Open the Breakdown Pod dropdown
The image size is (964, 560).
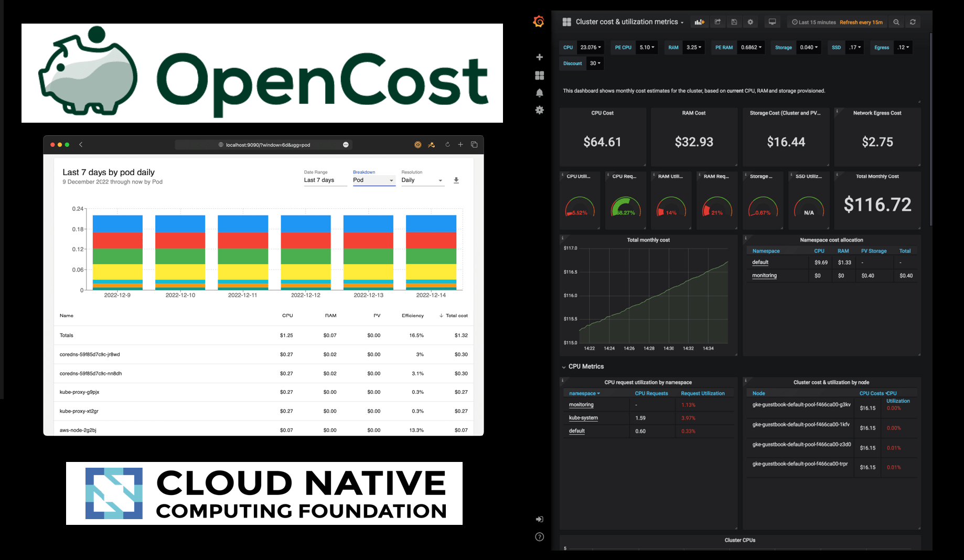(374, 180)
